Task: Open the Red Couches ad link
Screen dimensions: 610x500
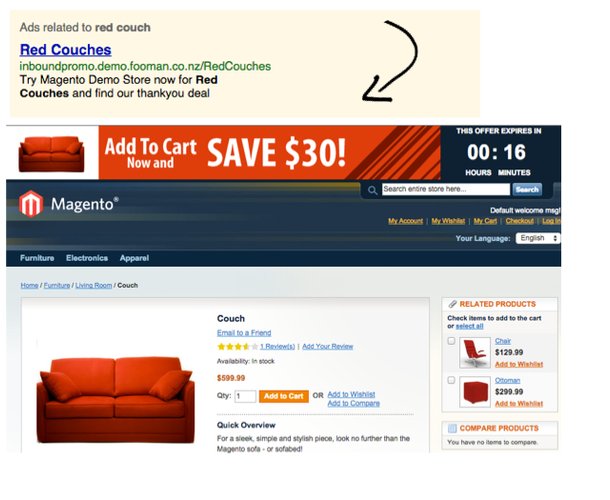Action: coord(65,50)
